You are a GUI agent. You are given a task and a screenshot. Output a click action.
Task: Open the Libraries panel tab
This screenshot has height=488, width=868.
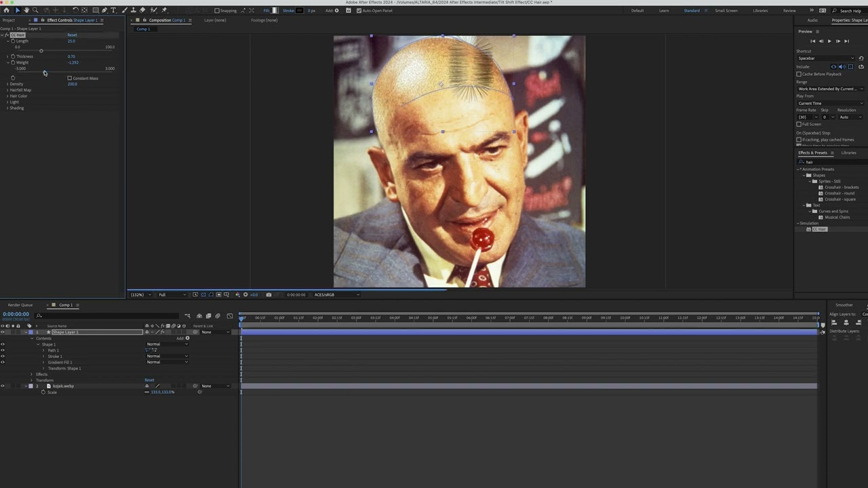(848, 152)
